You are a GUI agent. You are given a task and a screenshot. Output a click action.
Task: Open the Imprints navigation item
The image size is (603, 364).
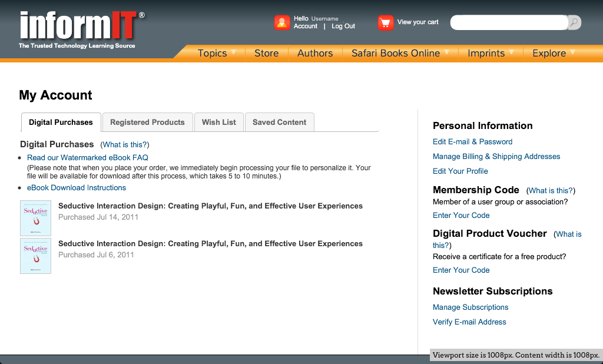click(486, 53)
